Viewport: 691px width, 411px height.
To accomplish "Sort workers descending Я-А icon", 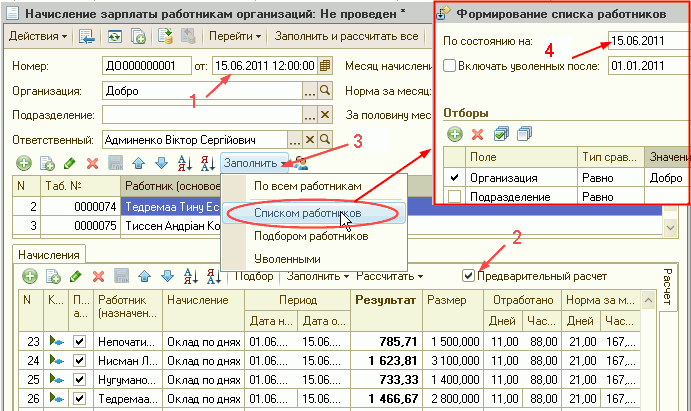I will coord(208,163).
